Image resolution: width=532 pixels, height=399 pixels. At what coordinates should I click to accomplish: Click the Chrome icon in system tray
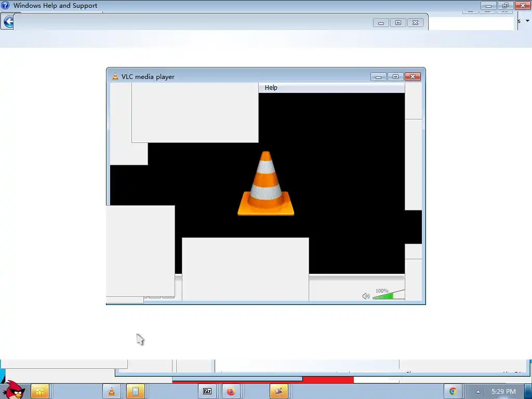(453, 392)
